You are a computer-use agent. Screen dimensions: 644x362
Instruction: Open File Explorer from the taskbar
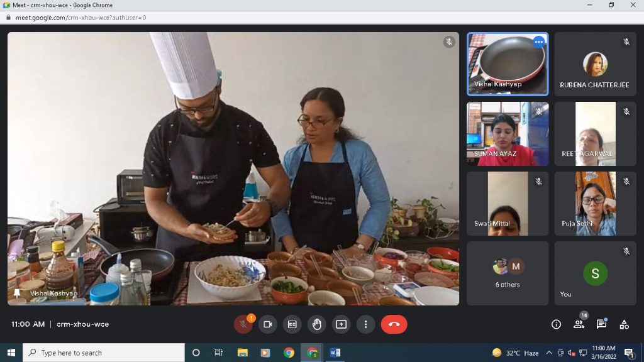[242, 353]
